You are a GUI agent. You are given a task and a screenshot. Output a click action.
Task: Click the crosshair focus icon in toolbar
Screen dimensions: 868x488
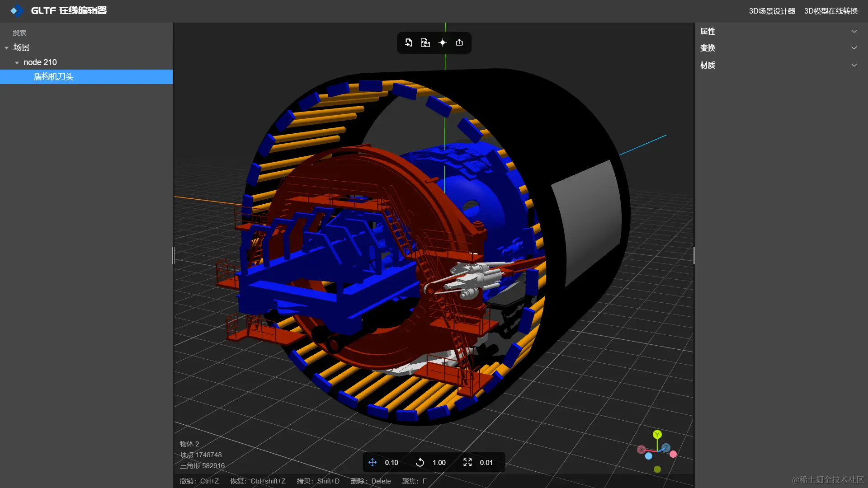click(x=443, y=42)
